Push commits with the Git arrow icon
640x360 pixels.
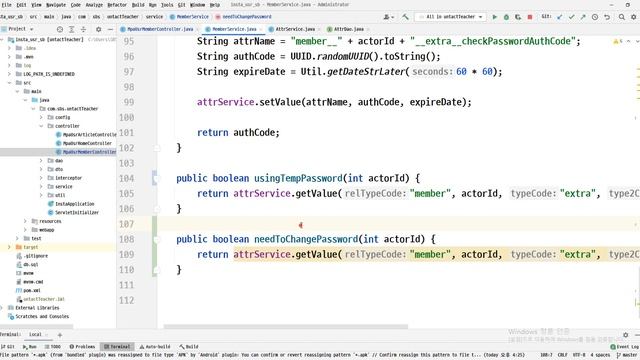583,17
